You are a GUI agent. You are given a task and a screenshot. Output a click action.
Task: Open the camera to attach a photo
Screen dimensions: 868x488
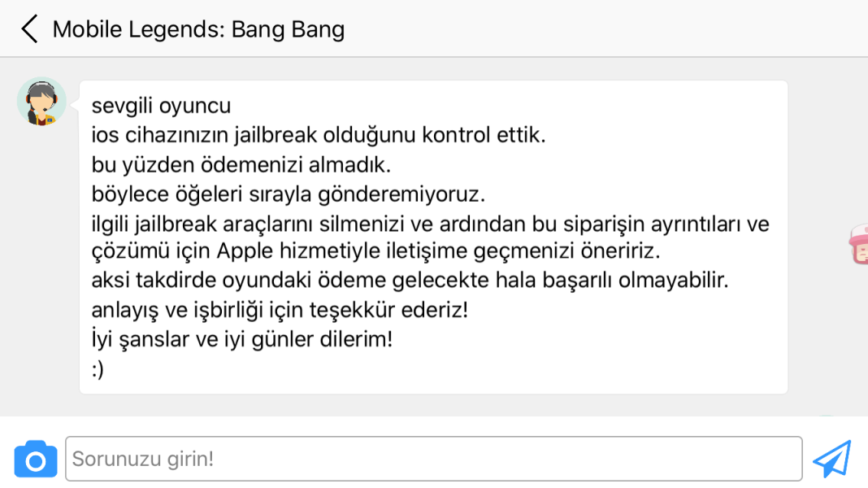tap(36, 459)
